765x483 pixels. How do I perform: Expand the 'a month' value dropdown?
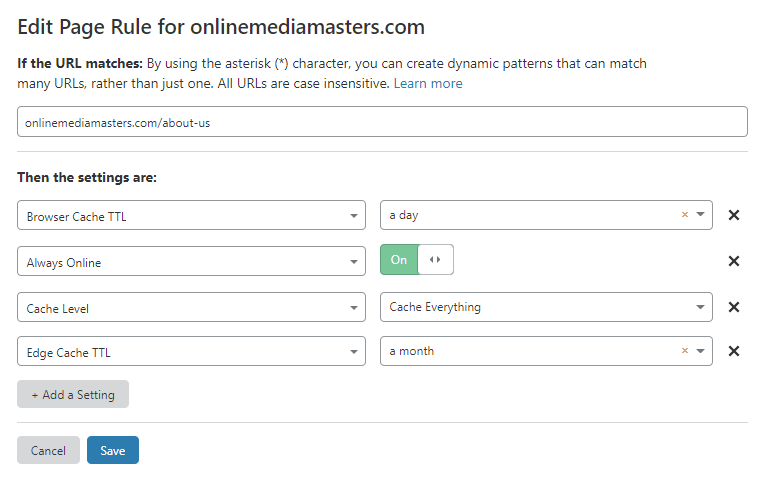click(x=700, y=351)
